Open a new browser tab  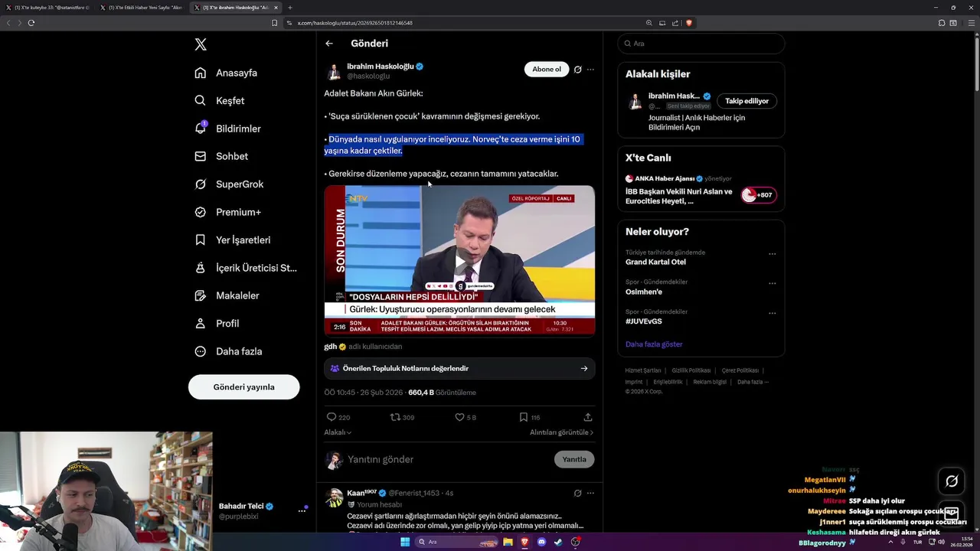pos(290,8)
